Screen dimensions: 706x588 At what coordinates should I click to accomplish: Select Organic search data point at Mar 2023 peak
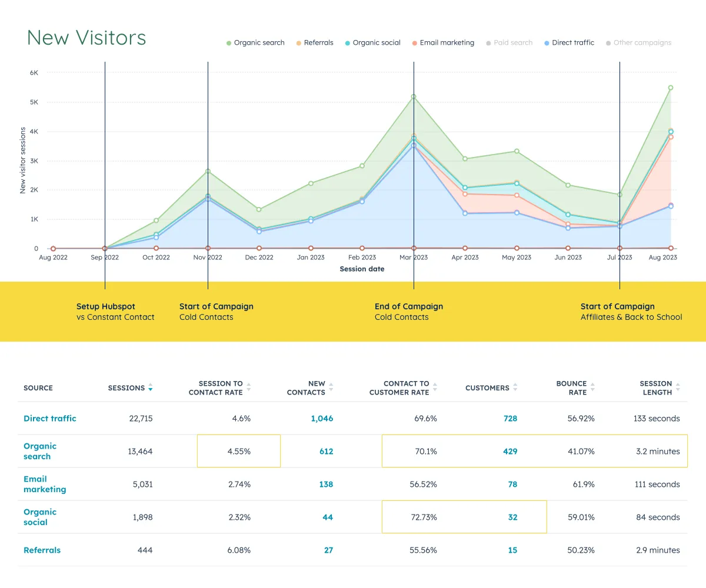tap(414, 96)
